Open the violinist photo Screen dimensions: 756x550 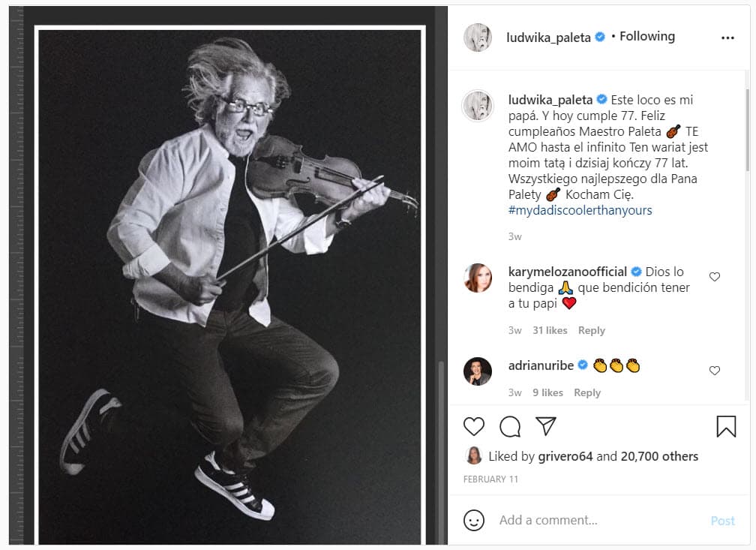pos(230,285)
